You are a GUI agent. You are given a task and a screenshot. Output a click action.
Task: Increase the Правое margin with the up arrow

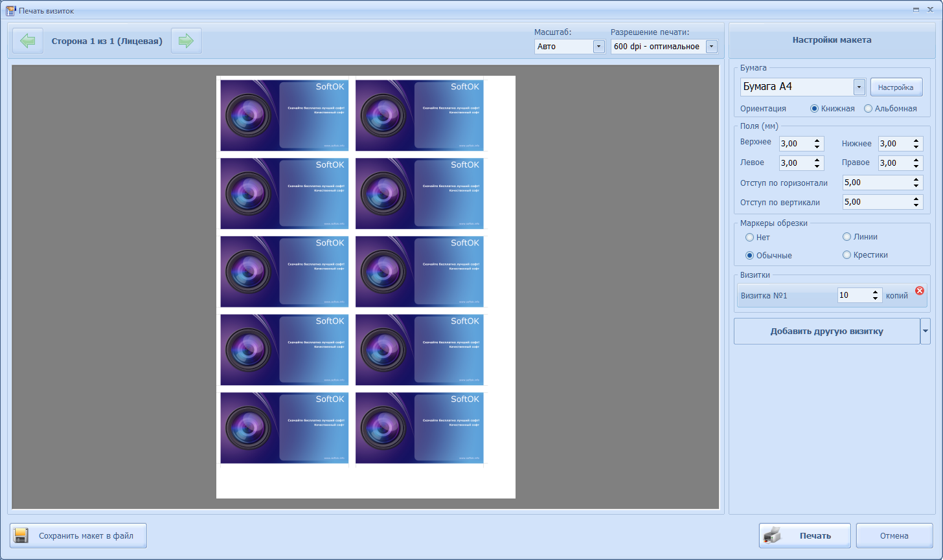(x=917, y=160)
